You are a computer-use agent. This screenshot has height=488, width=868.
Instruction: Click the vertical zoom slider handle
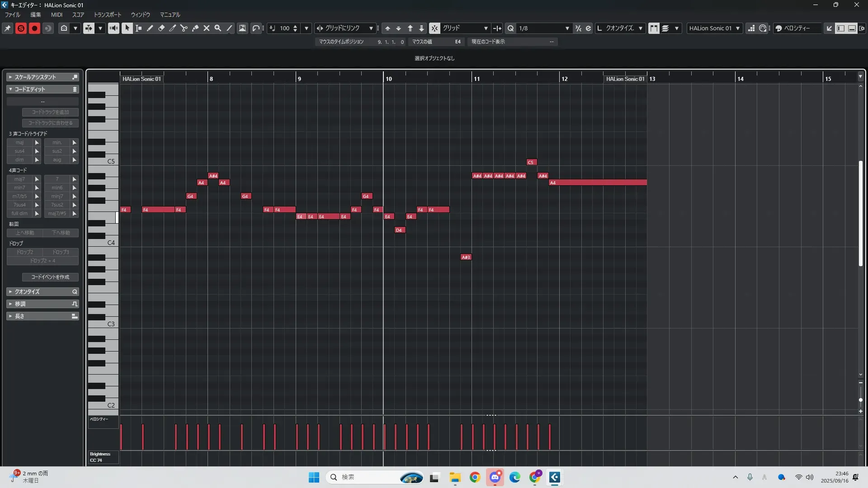860,400
